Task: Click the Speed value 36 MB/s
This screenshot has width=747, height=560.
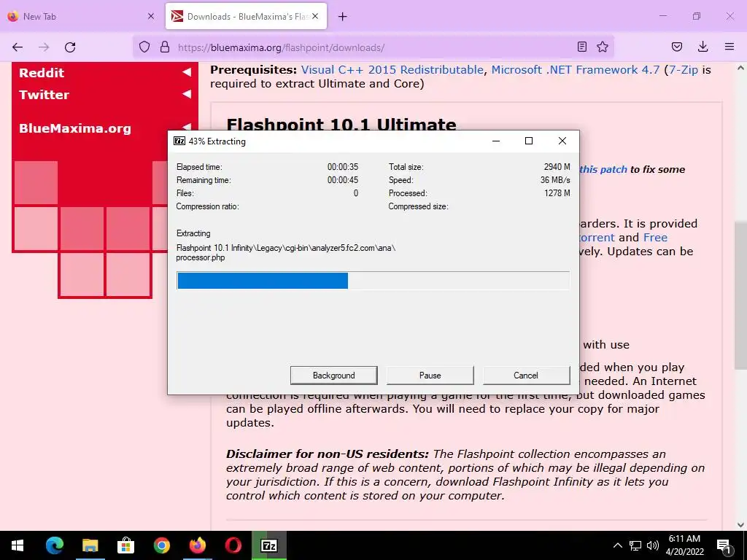Action: coord(555,180)
